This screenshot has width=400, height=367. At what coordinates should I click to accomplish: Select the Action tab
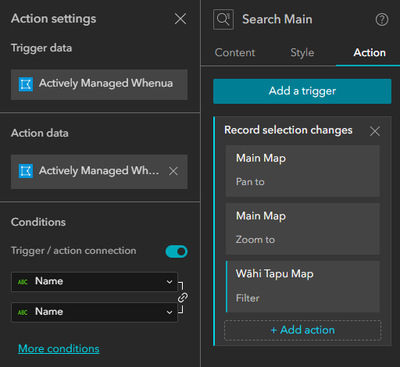point(369,52)
